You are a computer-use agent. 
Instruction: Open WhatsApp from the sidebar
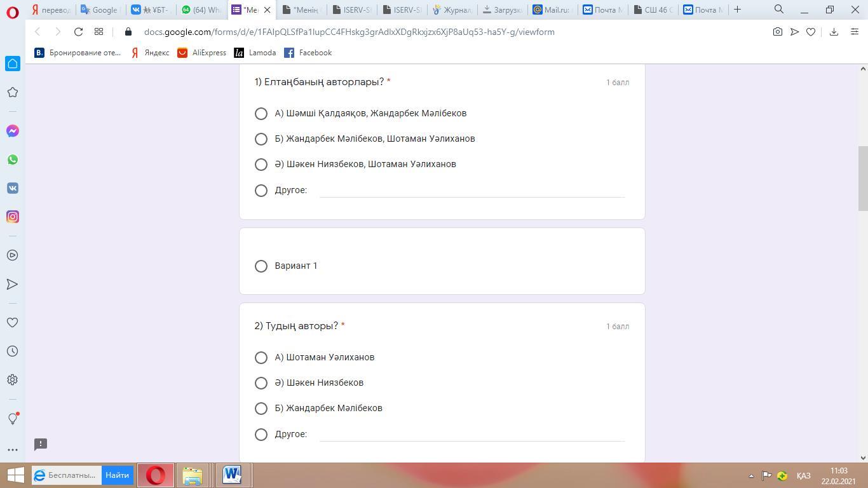click(x=12, y=159)
